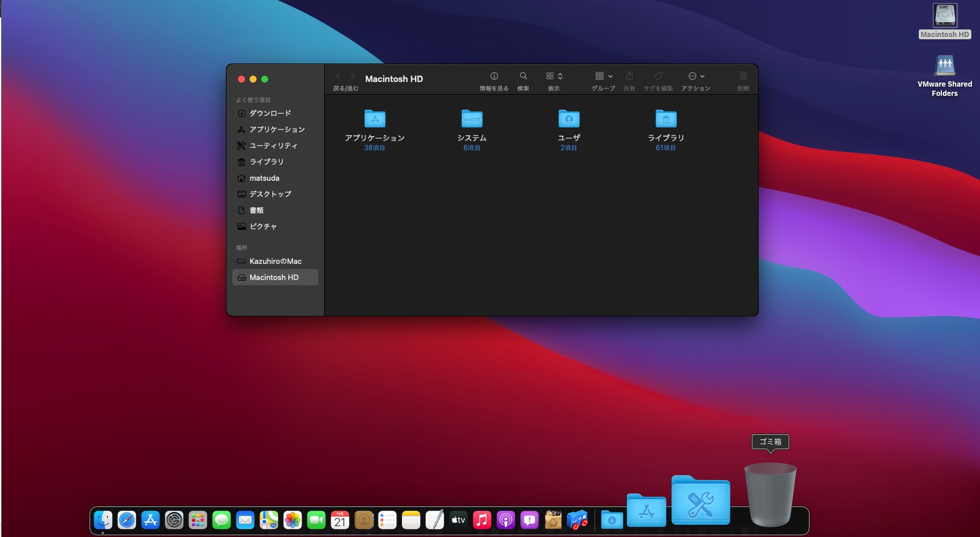This screenshot has height=537, width=980.
Task: Select the matsuda home folder in sidebar
Action: [264, 178]
